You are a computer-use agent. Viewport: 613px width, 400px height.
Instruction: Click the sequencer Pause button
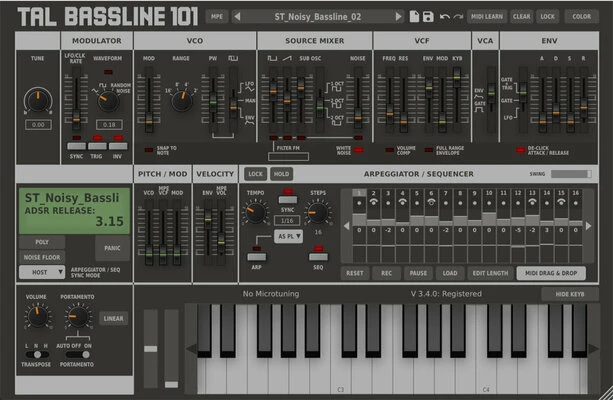418,273
